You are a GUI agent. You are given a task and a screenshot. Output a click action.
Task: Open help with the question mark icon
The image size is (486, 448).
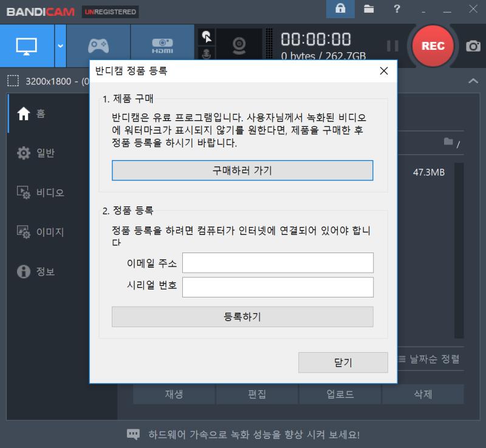[x=397, y=8]
